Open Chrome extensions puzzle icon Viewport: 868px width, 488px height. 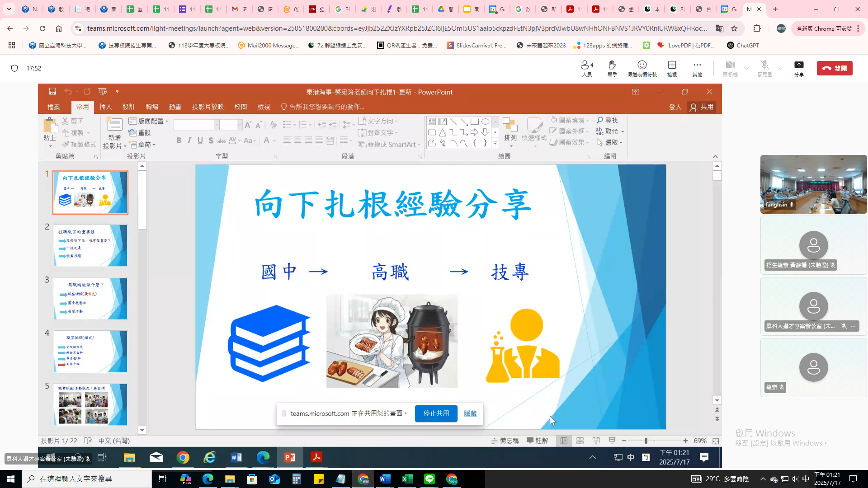pyautogui.click(x=757, y=28)
